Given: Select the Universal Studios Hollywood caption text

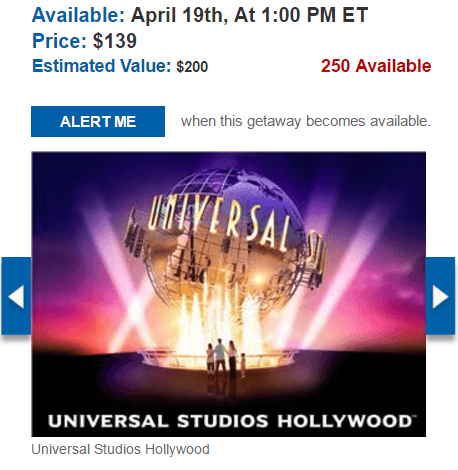Looking at the screenshot, I should [120, 449].
